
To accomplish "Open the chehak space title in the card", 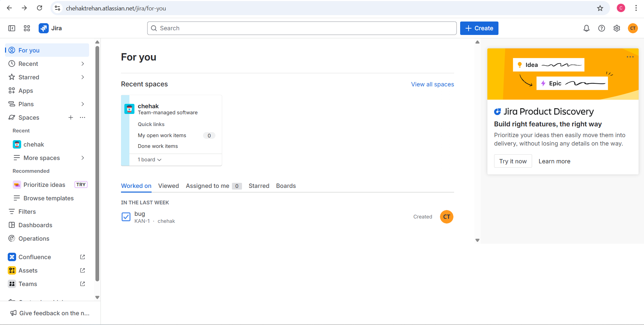I will click(148, 106).
